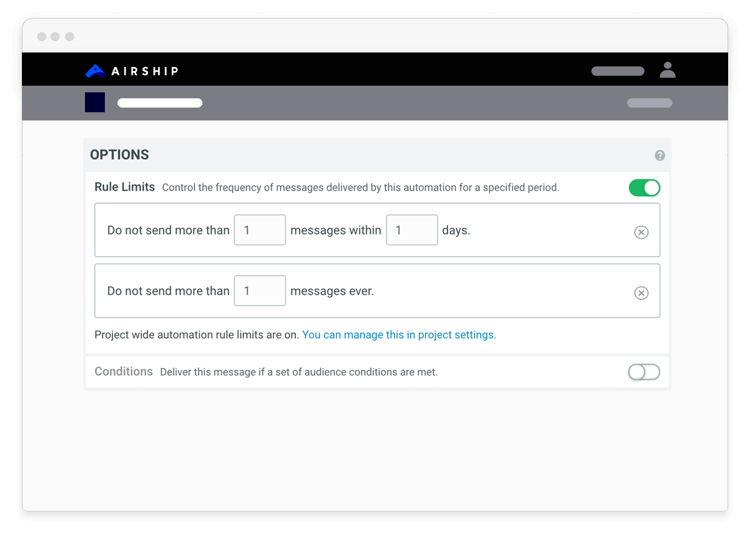
Task: Click the dark blue project square icon
Action: [x=95, y=102]
